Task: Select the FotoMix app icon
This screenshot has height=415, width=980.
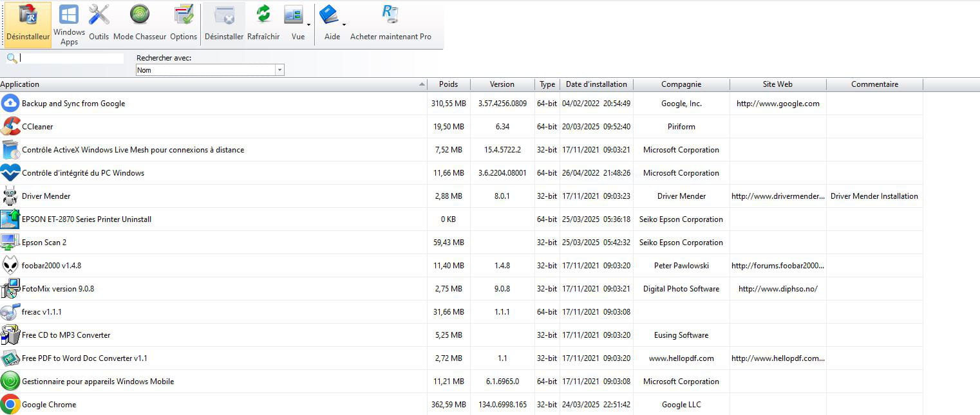Action: [10, 288]
